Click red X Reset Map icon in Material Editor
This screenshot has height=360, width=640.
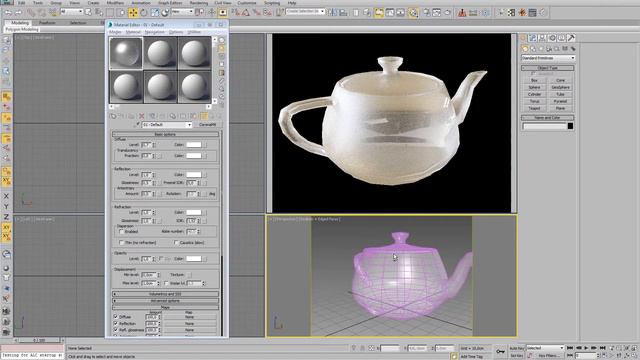[x=142, y=116]
